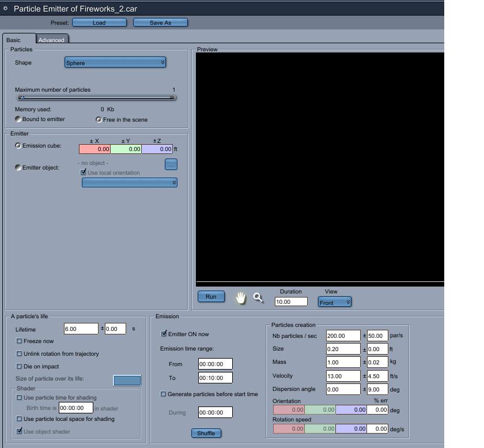484x448 pixels.
Task: Enable Use particle local space for shading
Action: pyautogui.click(x=19, y=419)
